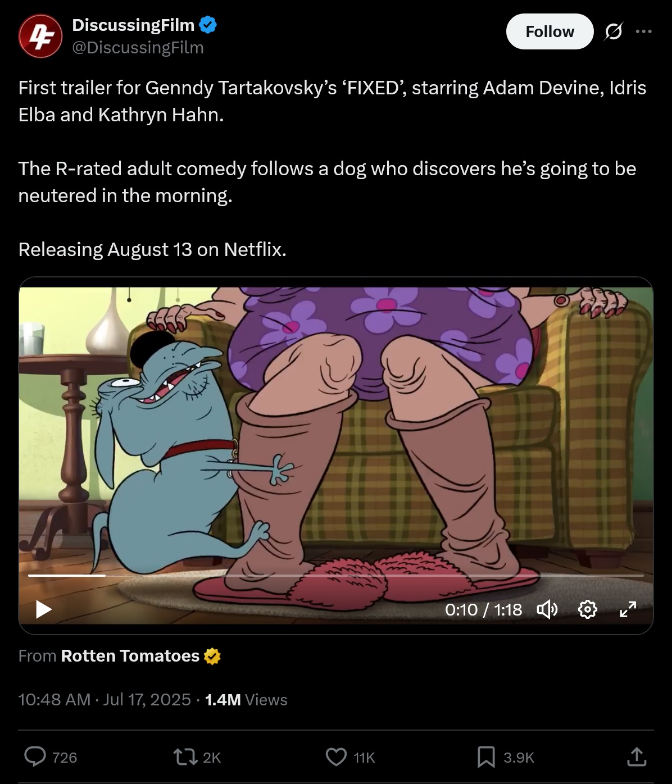Expand the video to fullscreen
Screen dimensions: 672x784
(628, 609)
